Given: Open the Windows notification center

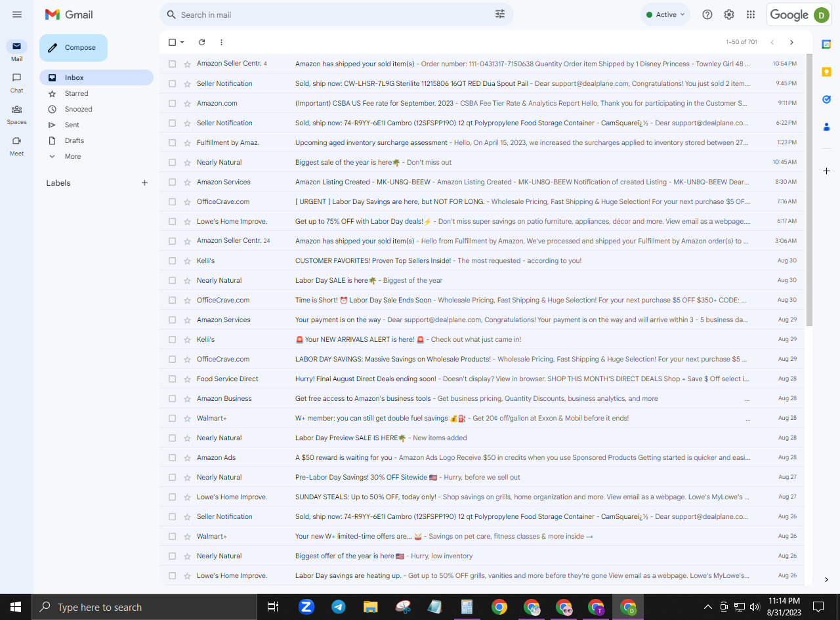Looking at the screenshot, I should [818, 607].
